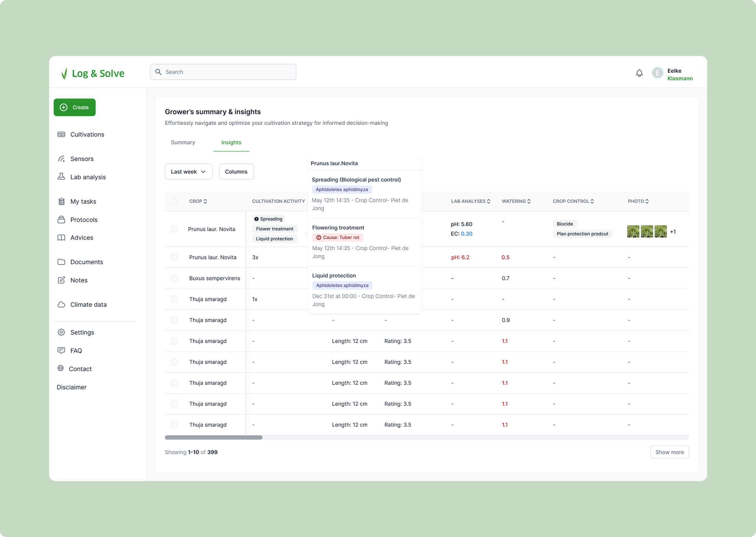Image resolution: width=756 pixels, height=537 pixels.
Task: Click the Biocide crop control tag
Action: tap(564, 224)
